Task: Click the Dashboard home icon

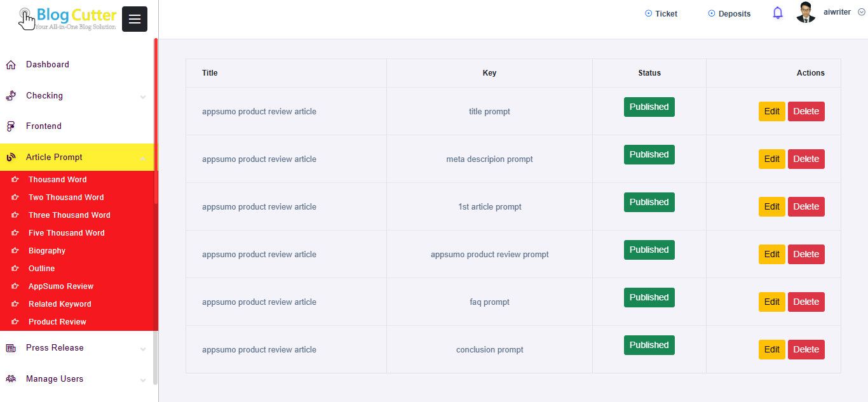Action: coord(11,65)
